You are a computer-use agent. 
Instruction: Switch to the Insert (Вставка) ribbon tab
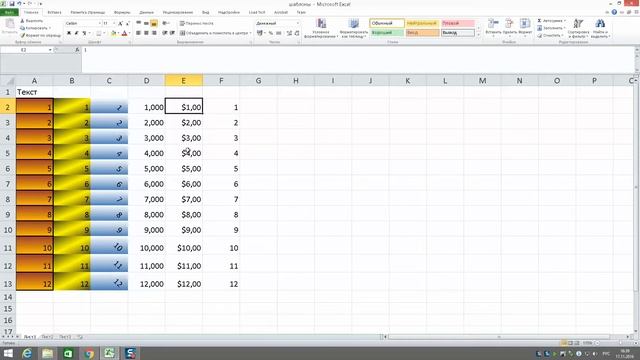[x=54, y=12]
